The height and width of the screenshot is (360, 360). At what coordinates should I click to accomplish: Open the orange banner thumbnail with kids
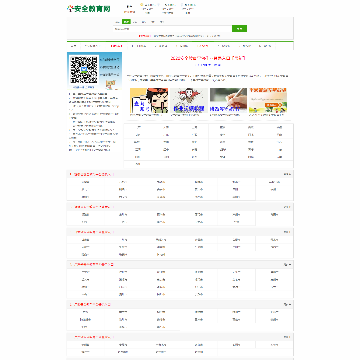click(x=268, y=100)
